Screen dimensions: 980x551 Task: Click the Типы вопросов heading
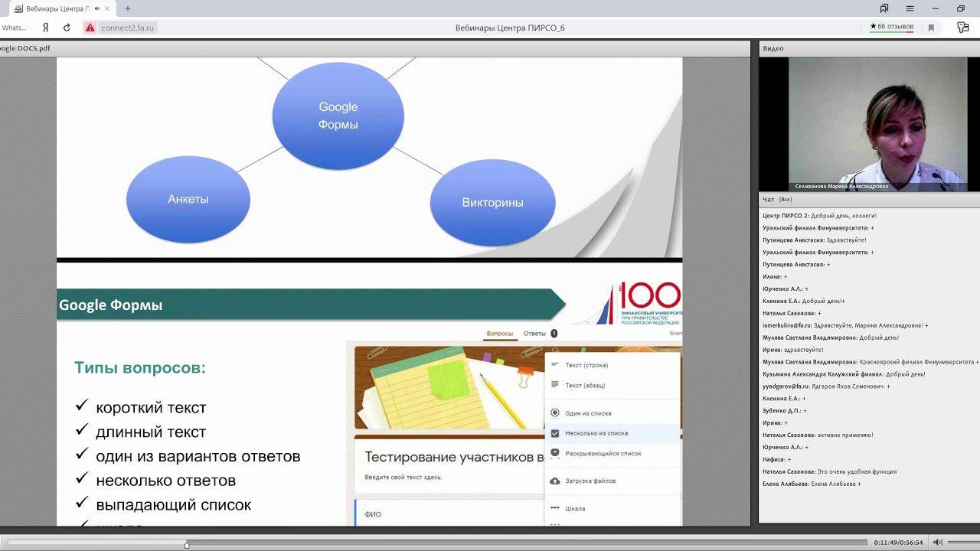pyautogui.click(x=140, y=368)
